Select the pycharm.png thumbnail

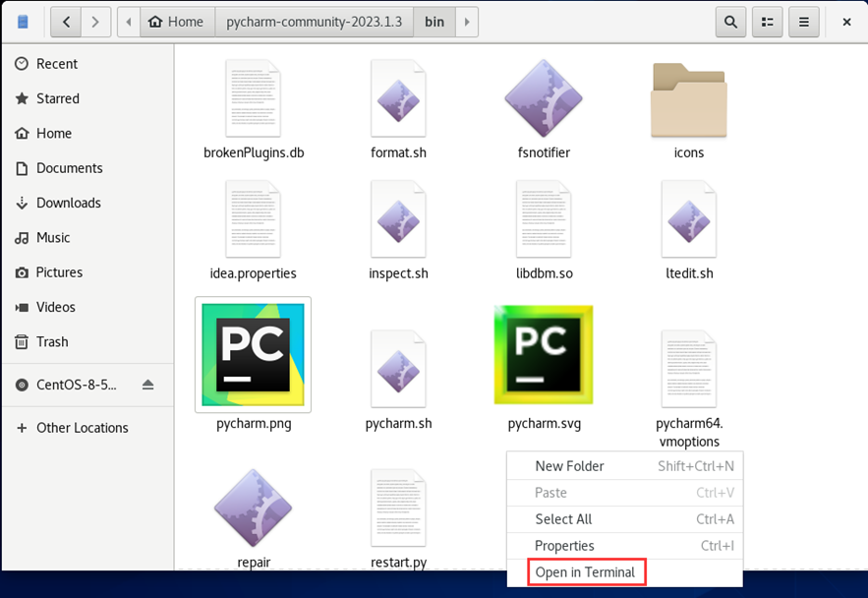253,354
